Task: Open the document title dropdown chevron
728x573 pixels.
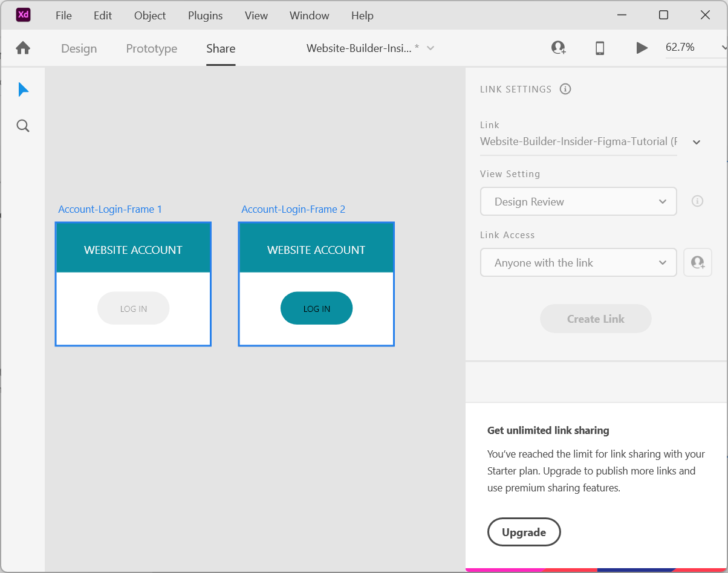Action: point(431,48)
